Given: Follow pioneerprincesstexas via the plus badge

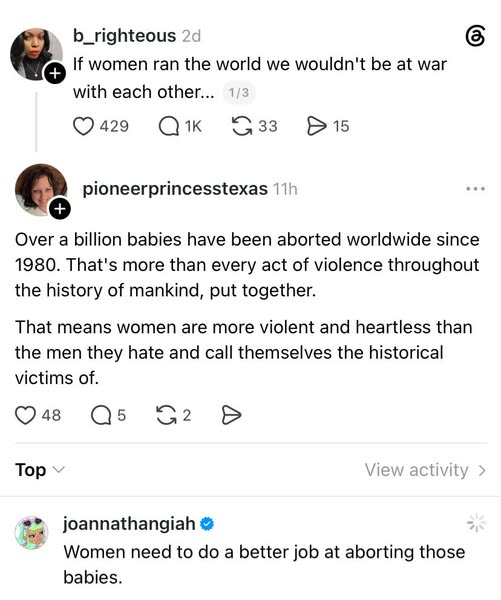Looking at the screenshot, I should tap(60, 209).
